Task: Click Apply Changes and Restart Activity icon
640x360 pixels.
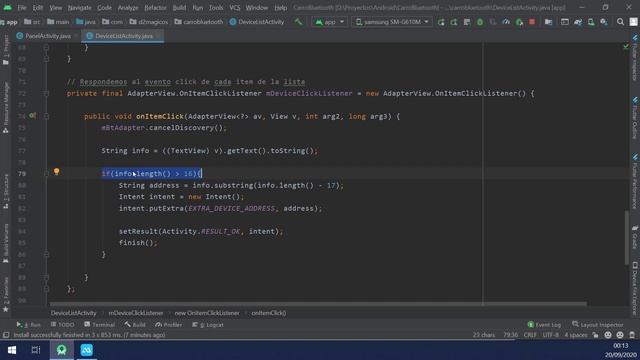Action: click(x=454, y=22)
